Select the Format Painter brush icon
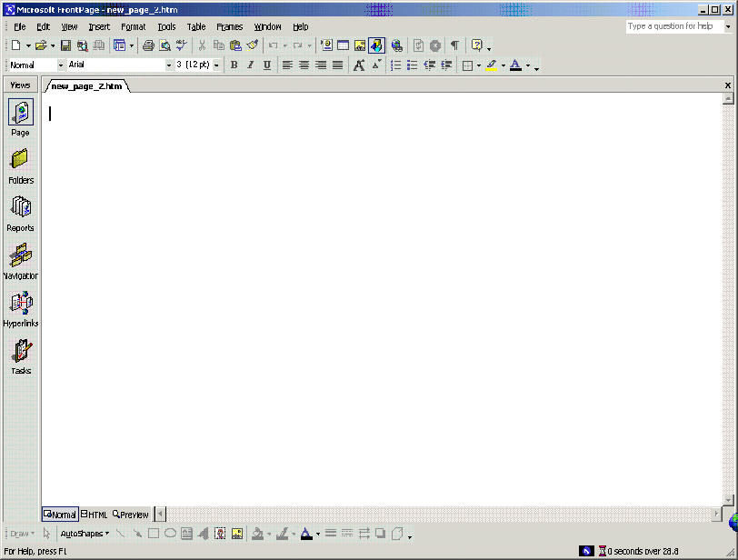 tap(253, 45)
